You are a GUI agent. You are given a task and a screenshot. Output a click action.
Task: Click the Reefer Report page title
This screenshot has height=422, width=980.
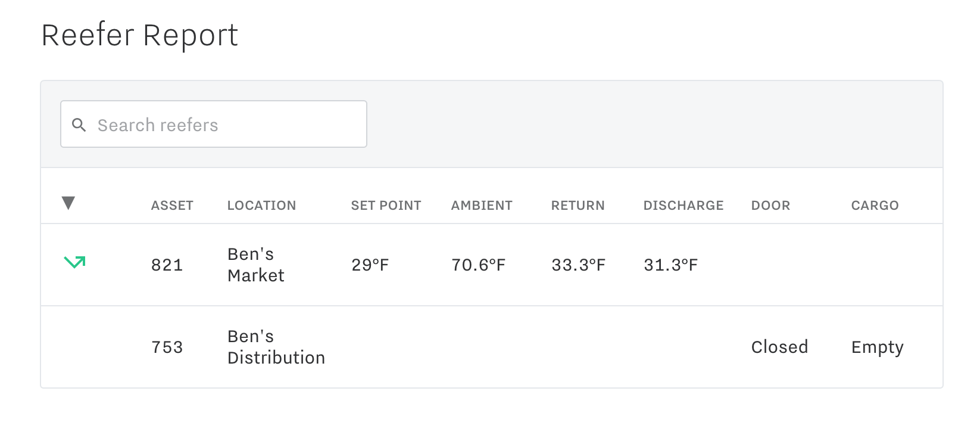point(139,35)
